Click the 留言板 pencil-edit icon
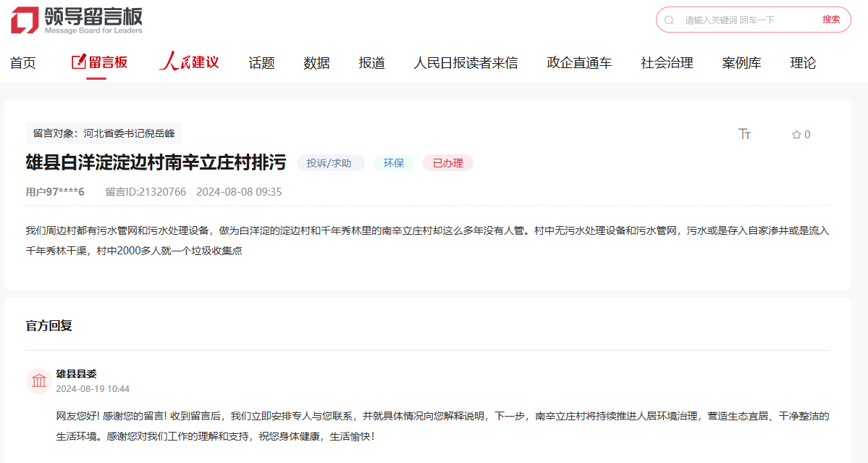 point(78,62)
